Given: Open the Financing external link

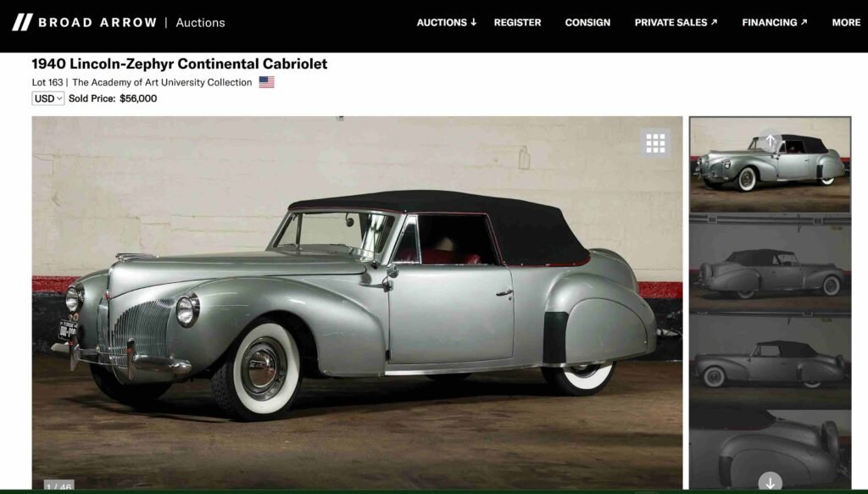Looking at the screenshot, I should pyautogui.click(x=775, y=23).
